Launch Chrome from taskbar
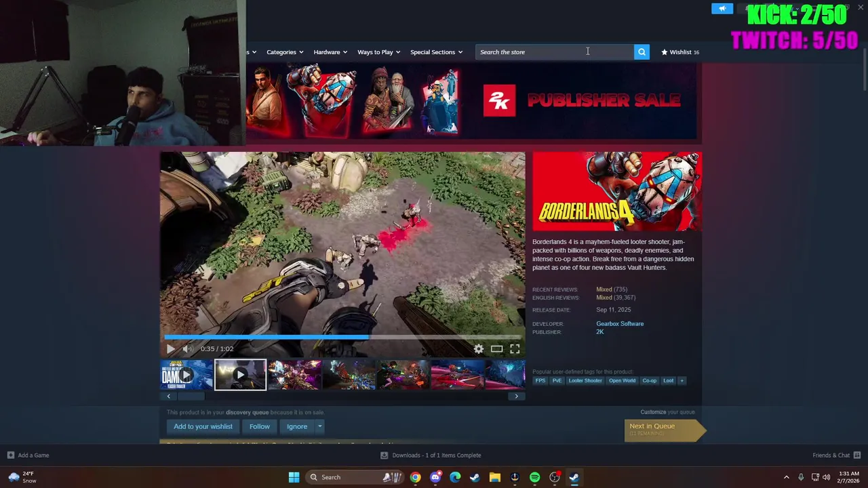Screen dimensions: 868x488 coord(415,477)
